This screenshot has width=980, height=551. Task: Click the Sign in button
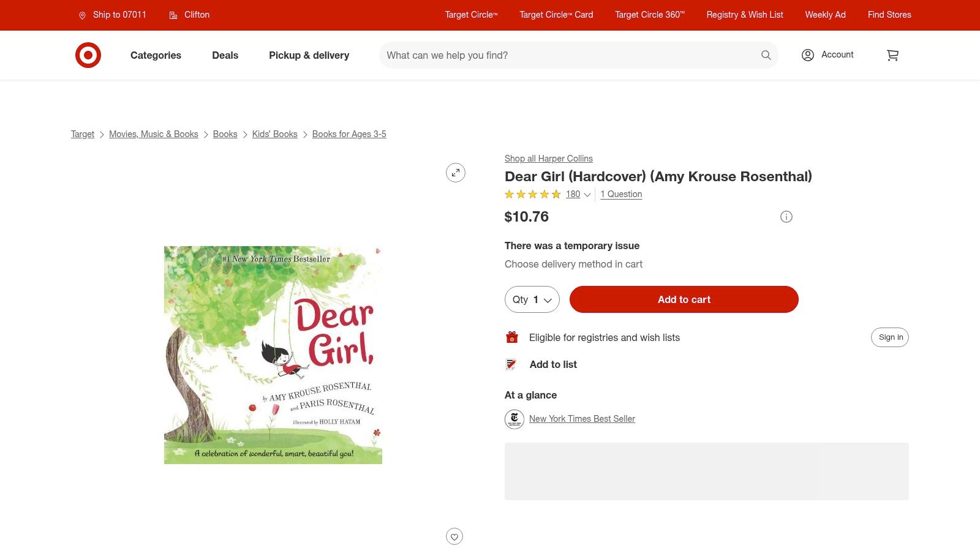click(x=890, y=337)
